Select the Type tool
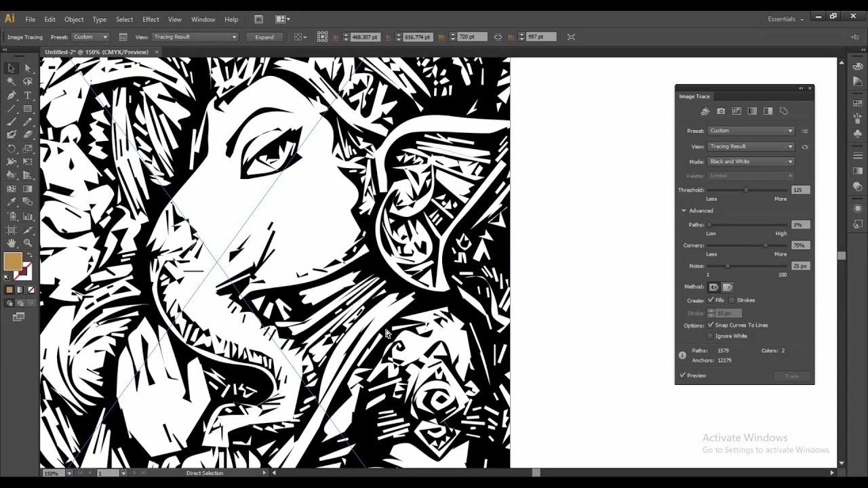The image size is (868, 488). point(28,96)
